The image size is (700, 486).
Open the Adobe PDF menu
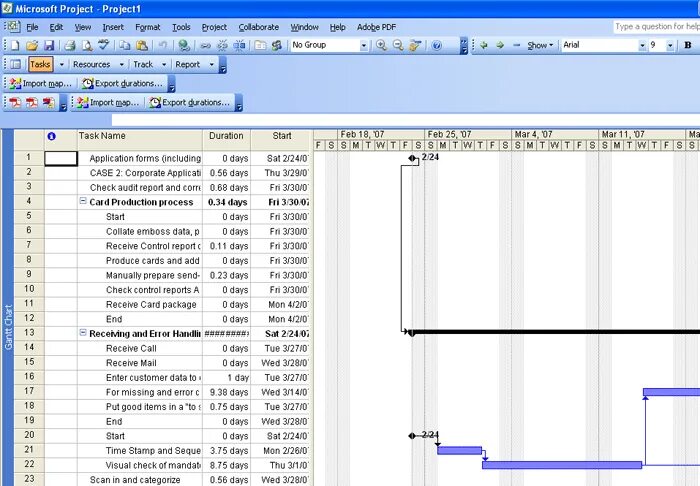(376, 27)
